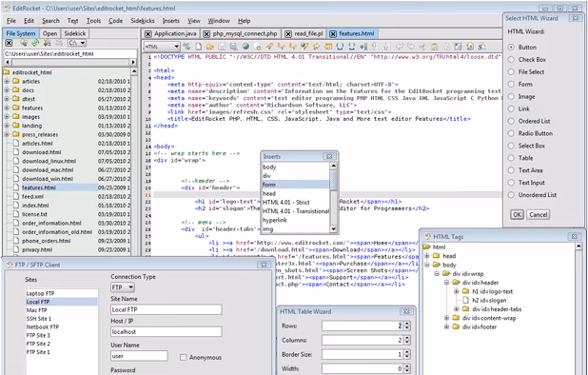Open the HTML language dropdown in editor toolbar
Screen dimensions: 588x375
click(162, 47)
